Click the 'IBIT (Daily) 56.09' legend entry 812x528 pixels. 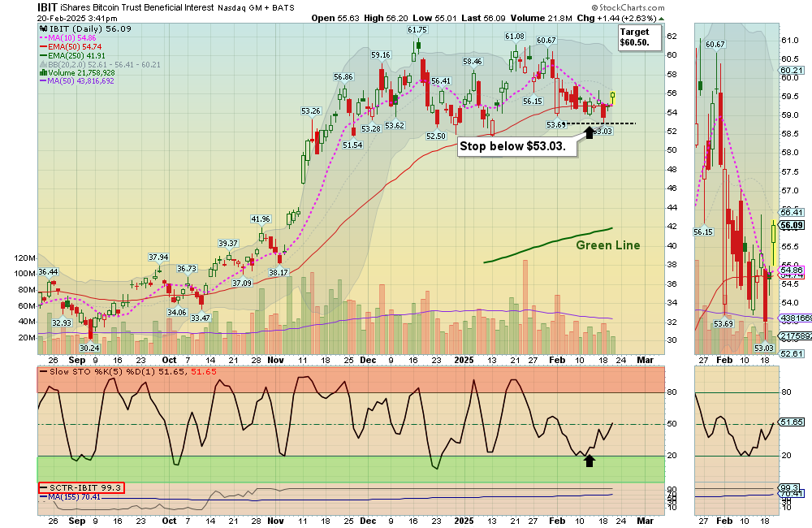point(85,29)
